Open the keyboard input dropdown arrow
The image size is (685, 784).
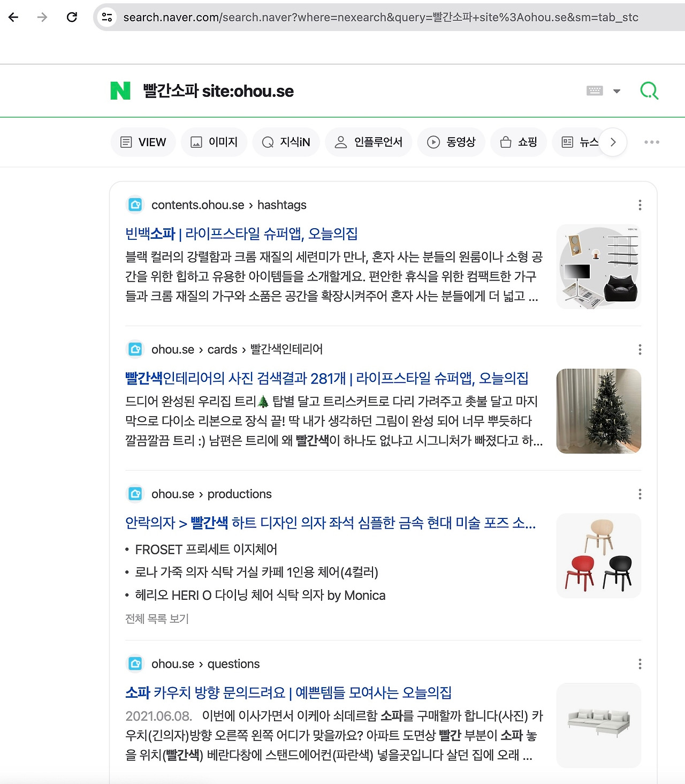pos(615,91)
